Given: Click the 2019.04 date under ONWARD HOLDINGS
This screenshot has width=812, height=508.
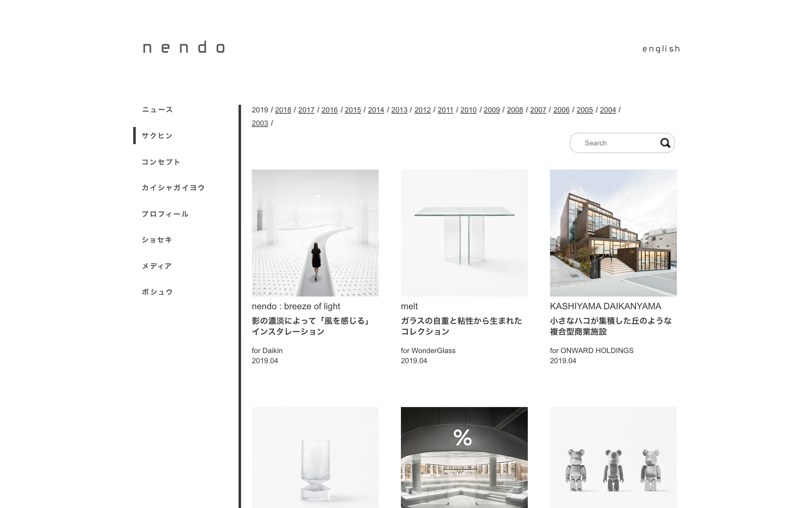Looking at the screenshot, I should tap(563, 360).
